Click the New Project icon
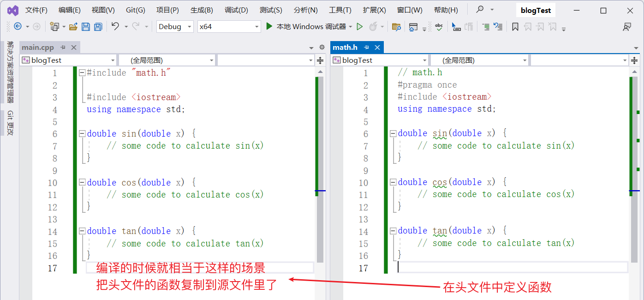 click(54, 27)
